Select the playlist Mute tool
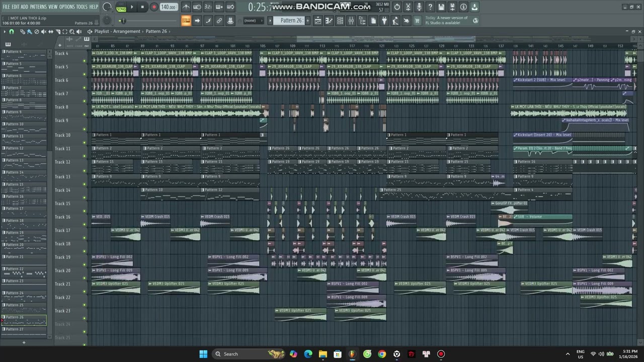 click(43, 31)
